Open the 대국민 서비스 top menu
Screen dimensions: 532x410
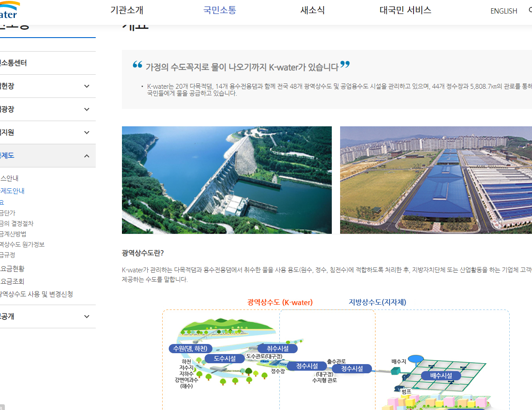tap(405, 10)
